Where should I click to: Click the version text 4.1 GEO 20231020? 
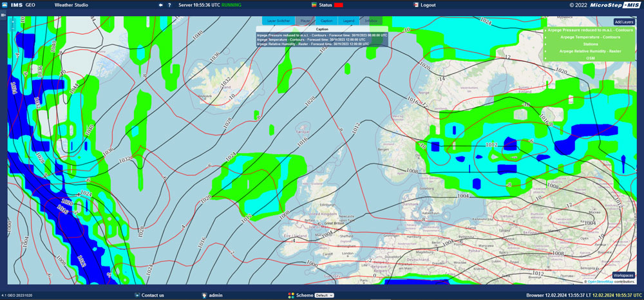[17, 295]
